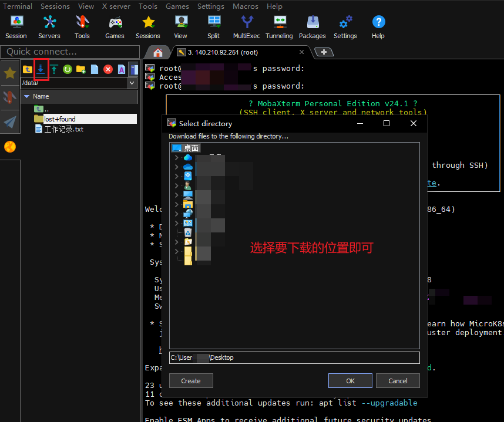The width and height of the screenshot is (504, 422).
Task: Open the Sftp orange globe sidebar tab
Action: coord(10,147)
